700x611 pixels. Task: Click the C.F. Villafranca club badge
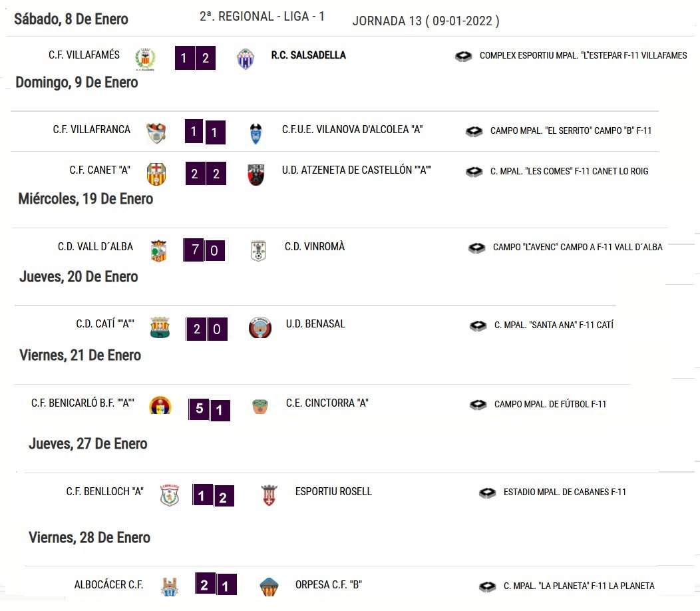tap(156, 133)
